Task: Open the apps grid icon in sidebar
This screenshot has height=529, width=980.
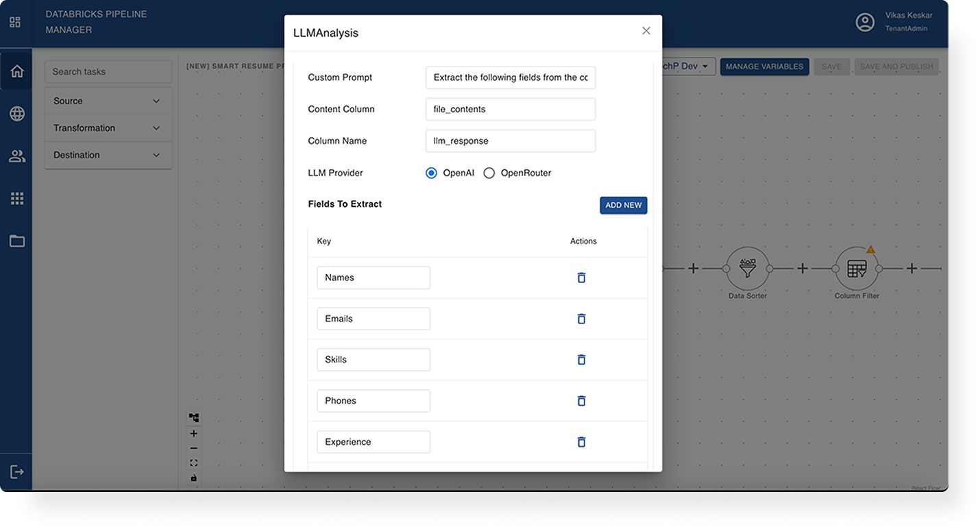Action: (16, 199)
